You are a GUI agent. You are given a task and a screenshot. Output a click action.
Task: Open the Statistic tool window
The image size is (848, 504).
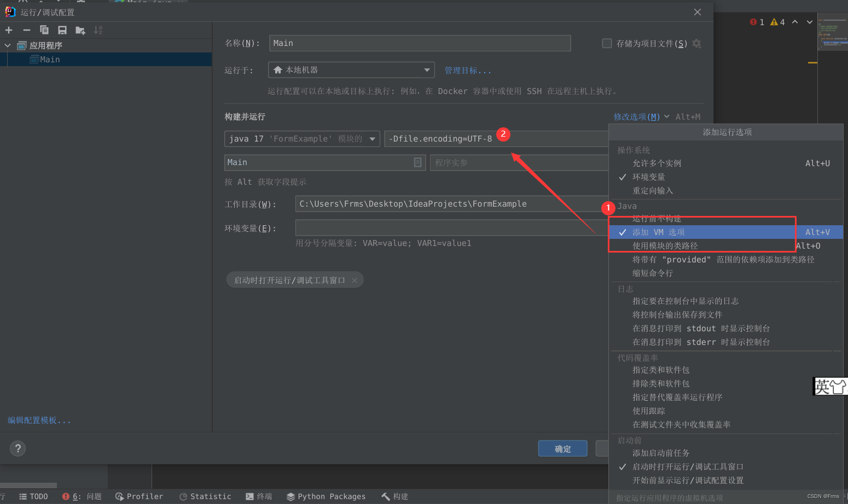click(x=205, y=496)
